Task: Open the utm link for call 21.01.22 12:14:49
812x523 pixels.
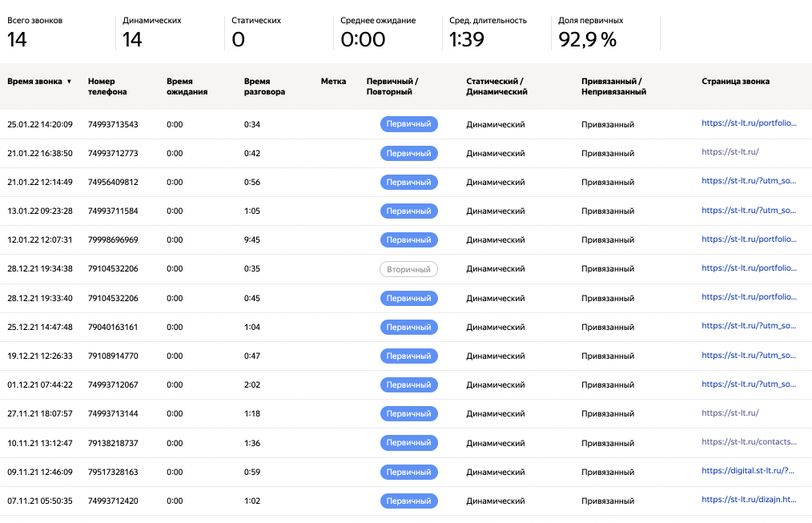Action: coord(749,181)
